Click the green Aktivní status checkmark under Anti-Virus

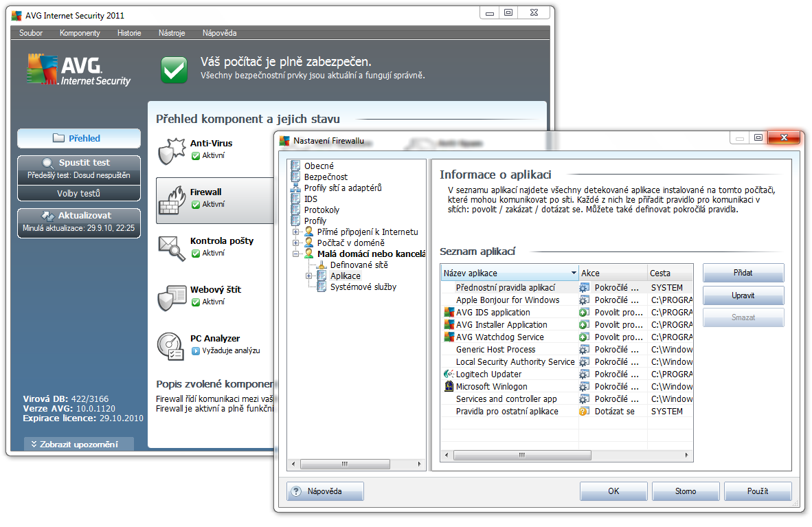click(196, 156)
